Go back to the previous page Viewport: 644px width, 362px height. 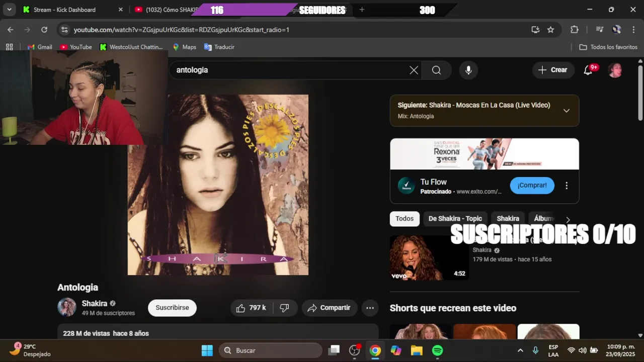click(x=11, y=30)
